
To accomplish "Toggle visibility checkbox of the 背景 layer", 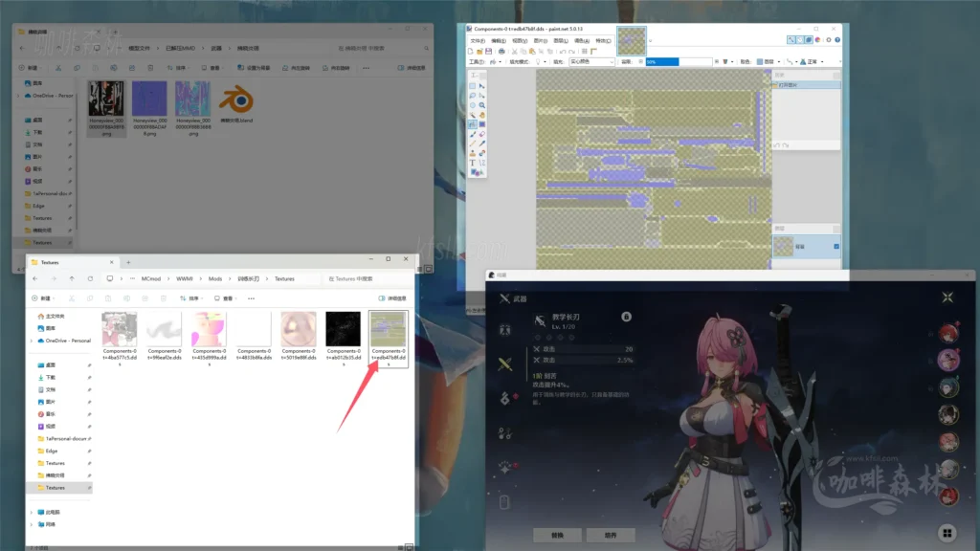I will coord(836,247).
